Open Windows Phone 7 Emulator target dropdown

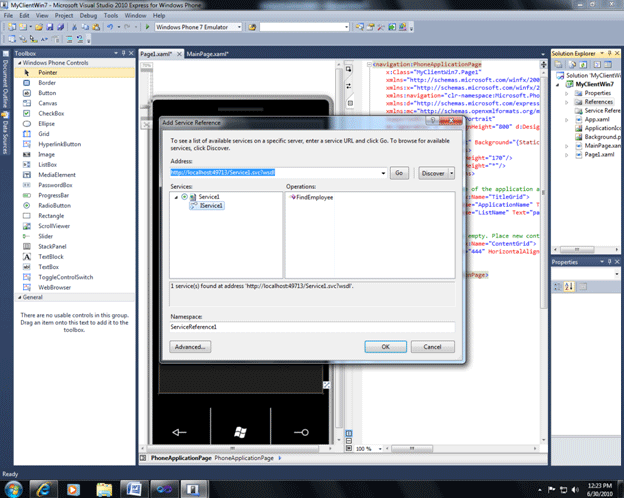click(239, 27)
